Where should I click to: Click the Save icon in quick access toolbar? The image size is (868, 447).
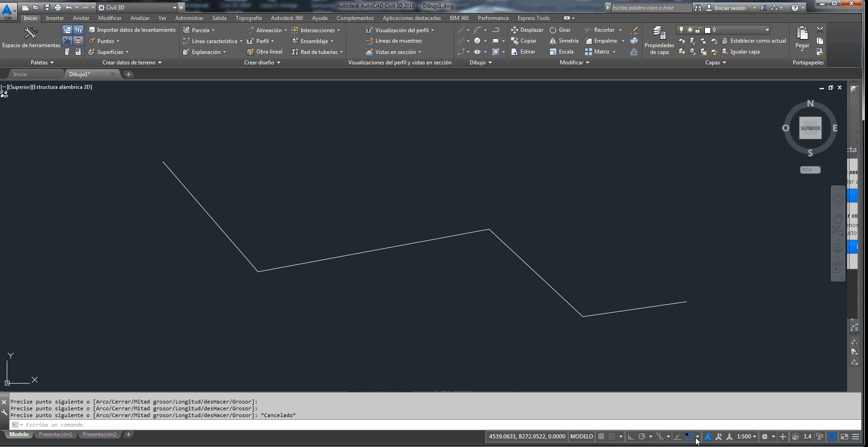point(47,8)
